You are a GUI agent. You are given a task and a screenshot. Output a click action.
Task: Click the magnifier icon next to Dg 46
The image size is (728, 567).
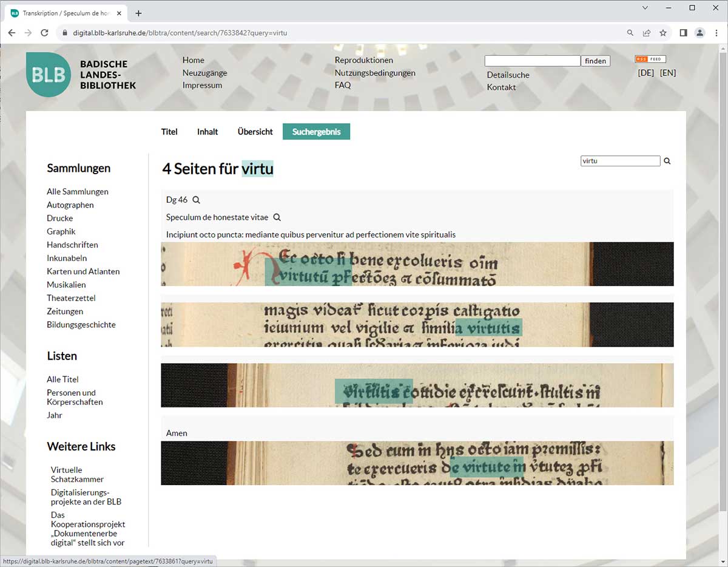click(x=196, y=200)
